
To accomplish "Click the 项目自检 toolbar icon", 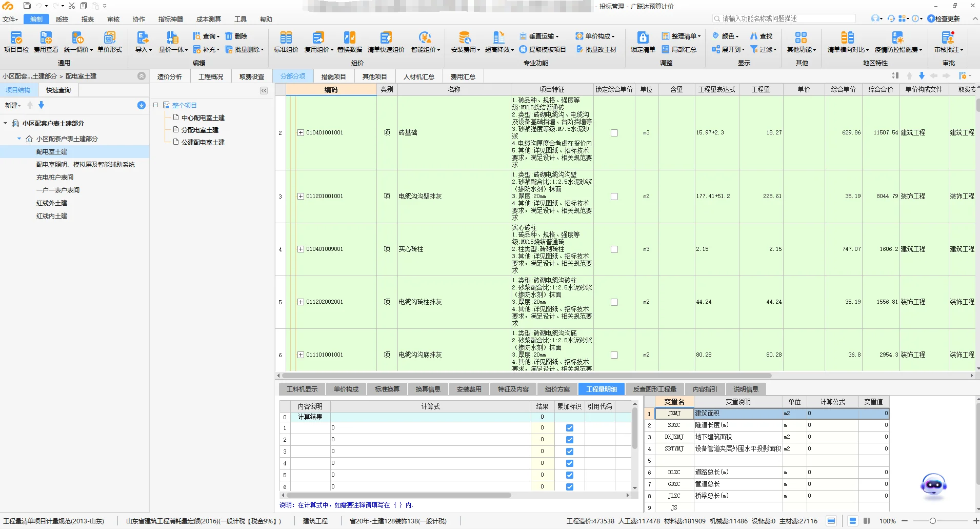I will [16, 42].
